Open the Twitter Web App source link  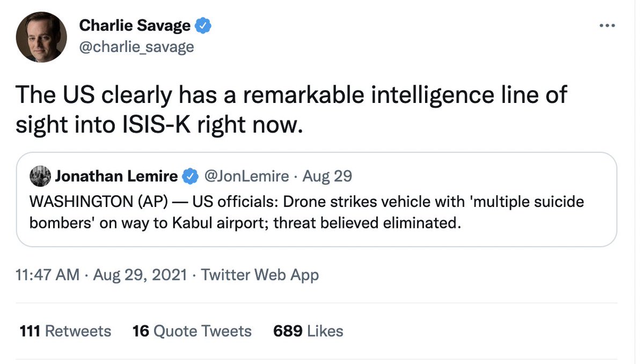point(260,275)
